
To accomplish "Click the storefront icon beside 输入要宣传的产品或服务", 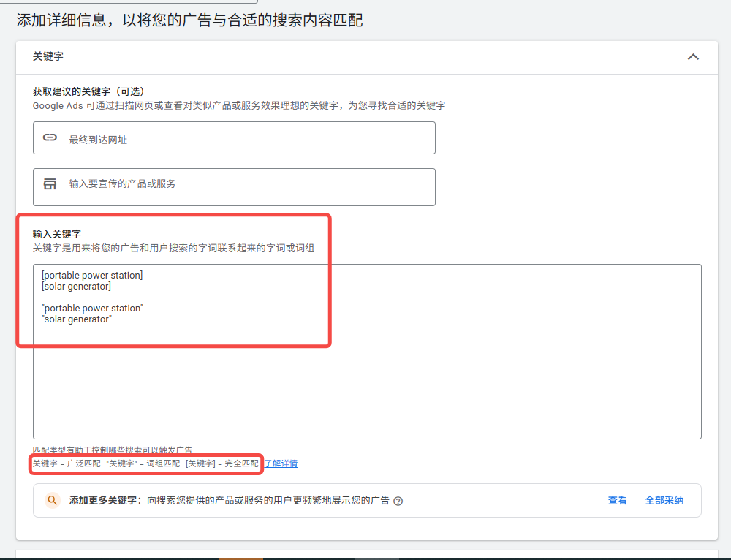I will (50, 184).
